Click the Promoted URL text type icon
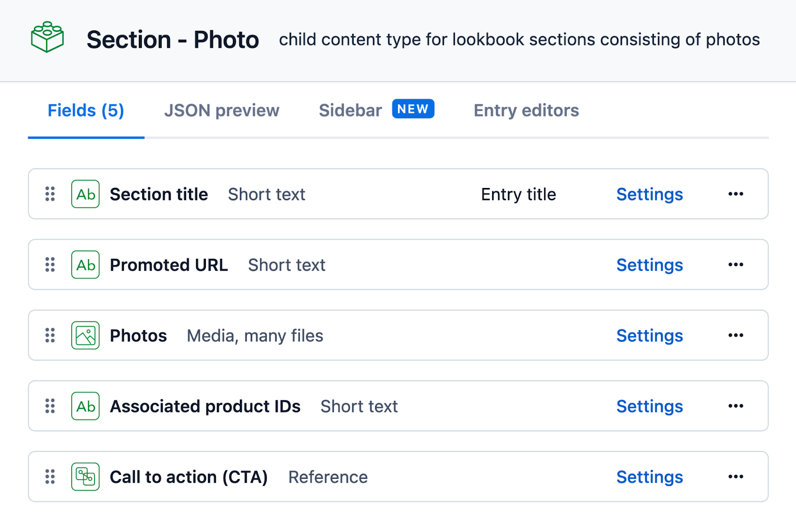This screenshot has width=796, height=532. tap(86, 265)
